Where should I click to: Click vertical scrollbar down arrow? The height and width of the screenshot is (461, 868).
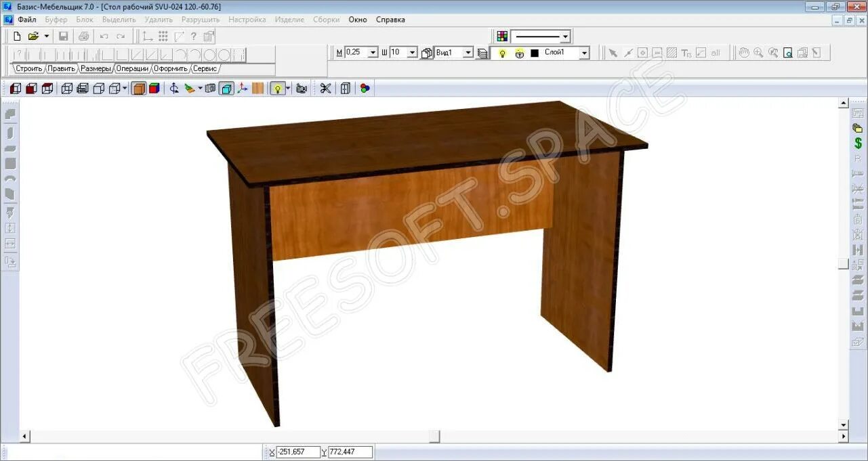click(x=844, y=425)
